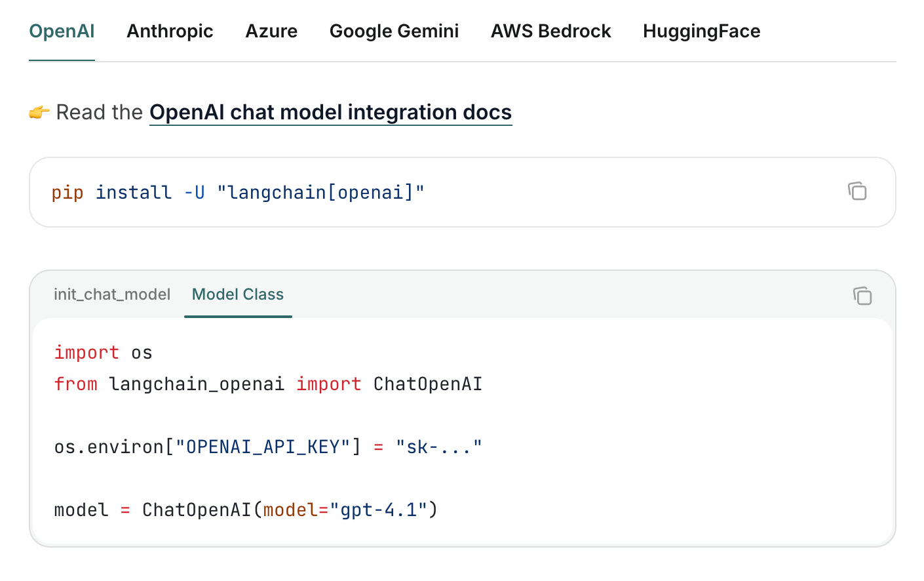Select the Model Class code tab
924x581 pixels.
click(x=238, y=294)
